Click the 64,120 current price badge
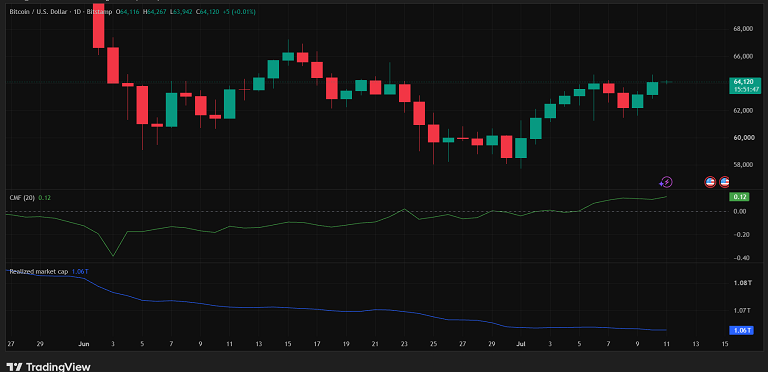The height and width of the screenshot is (372, 768). click(744, 82)
